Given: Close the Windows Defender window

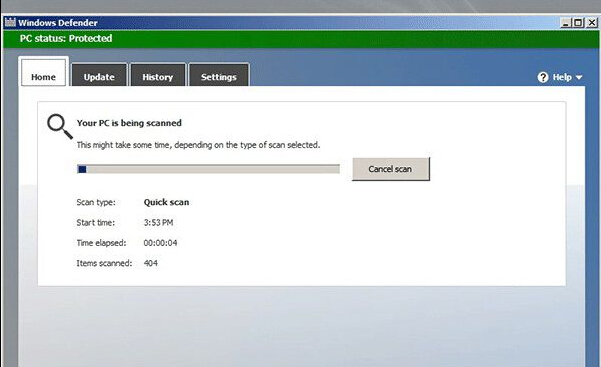Looking at the screenshot, I should tap(592, 23).
